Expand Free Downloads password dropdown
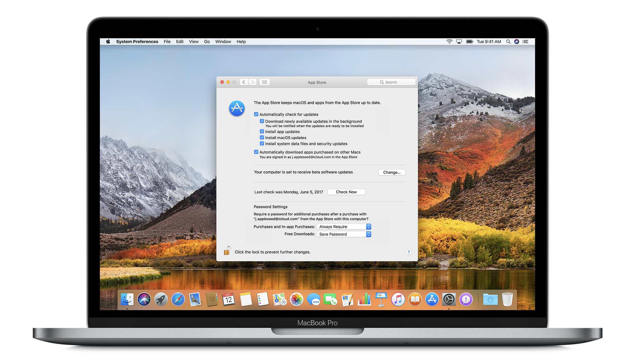The image size is (623, 364). click(x=369, y=234)
